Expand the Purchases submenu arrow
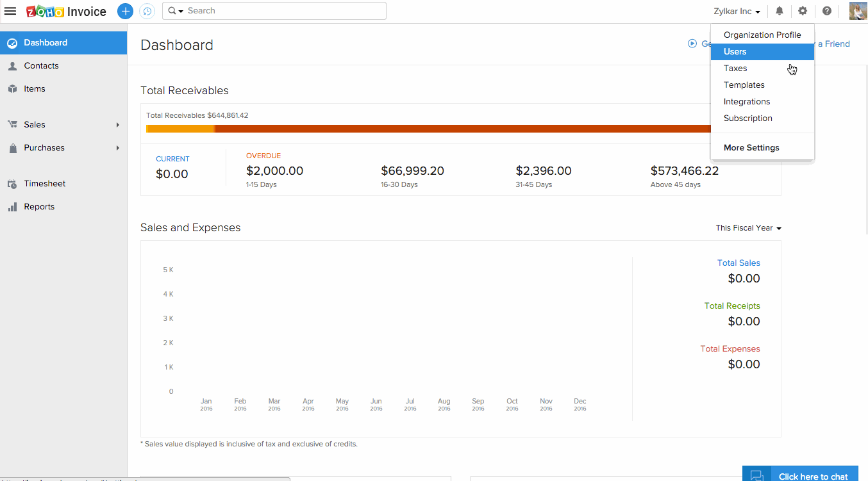Viewport: 868px width, 481px height. pyautogui.click(x=118, y=148)
